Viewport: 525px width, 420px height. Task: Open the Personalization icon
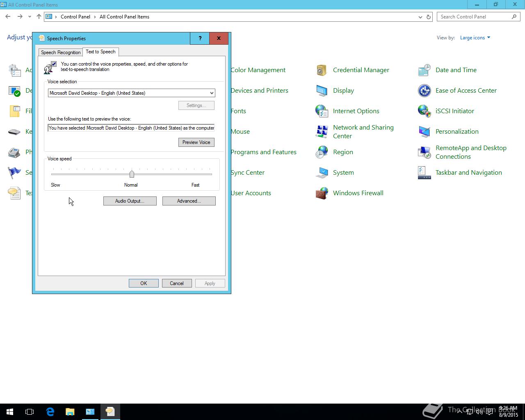(424, 132)
